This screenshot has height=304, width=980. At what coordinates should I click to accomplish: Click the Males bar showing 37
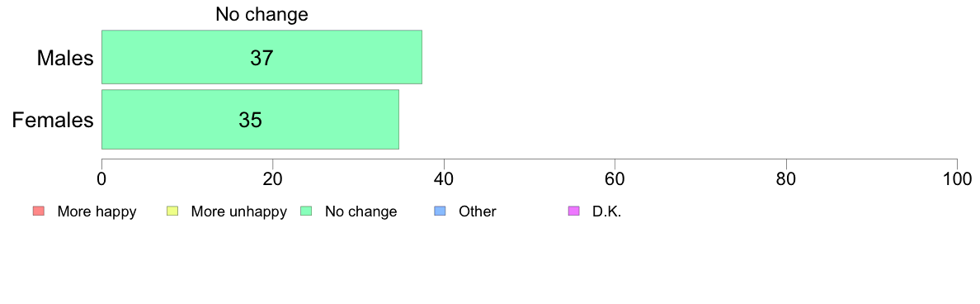pos(261,57)
